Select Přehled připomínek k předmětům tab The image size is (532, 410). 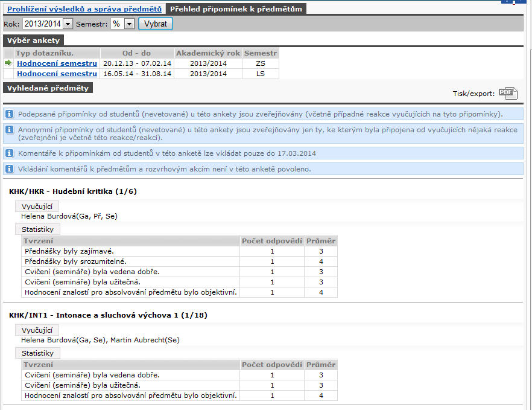pos(236,9)
